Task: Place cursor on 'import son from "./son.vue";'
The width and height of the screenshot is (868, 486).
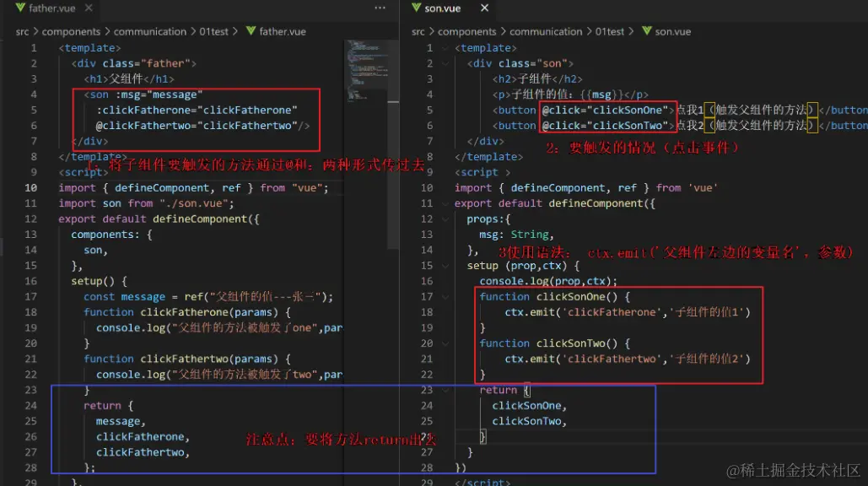Action: [146, 203]
